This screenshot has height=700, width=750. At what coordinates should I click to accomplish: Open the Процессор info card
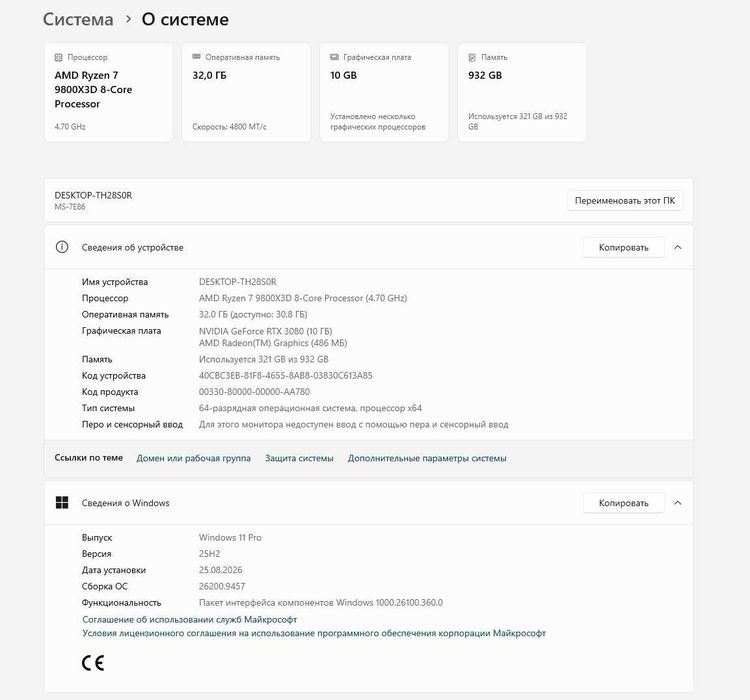coord(109,92)
